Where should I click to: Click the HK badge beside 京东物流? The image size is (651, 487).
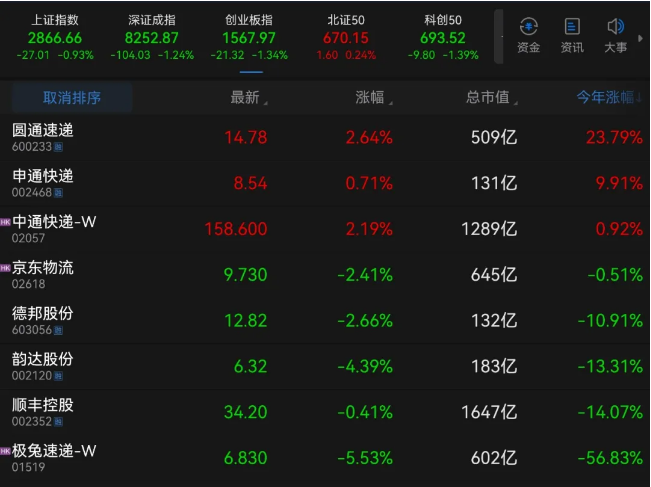(5, 268)
